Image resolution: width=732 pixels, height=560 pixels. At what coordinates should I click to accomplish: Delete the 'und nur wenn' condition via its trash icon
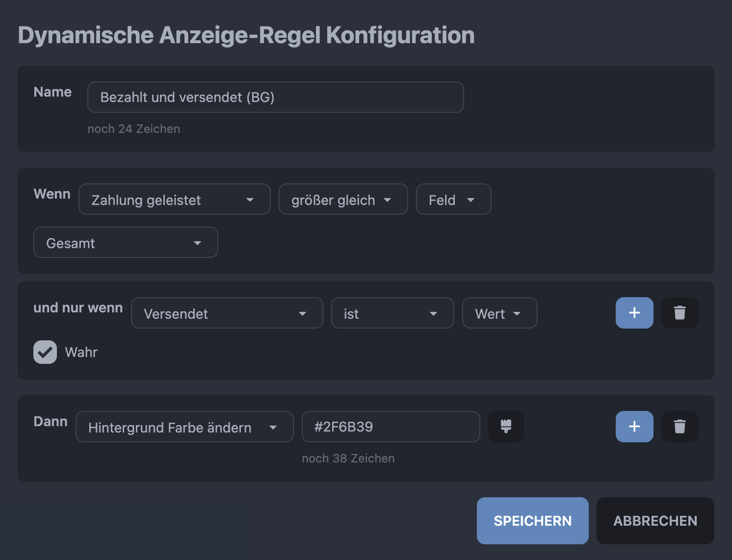click(680, 313)
